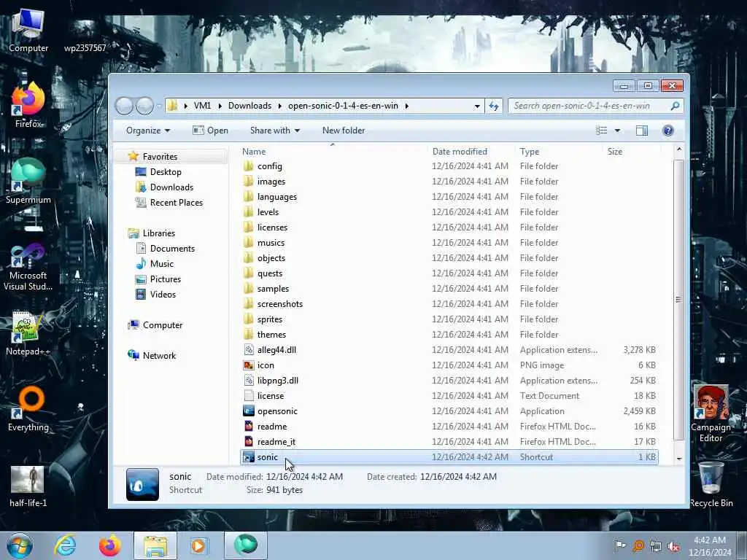
Task: Click the Explorer Back button
Action: 124,106
